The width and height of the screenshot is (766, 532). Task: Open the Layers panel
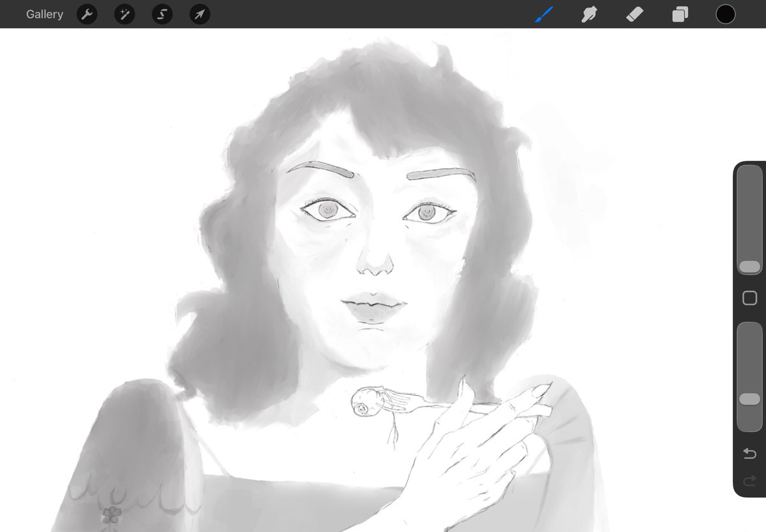(x=680, y=14)
